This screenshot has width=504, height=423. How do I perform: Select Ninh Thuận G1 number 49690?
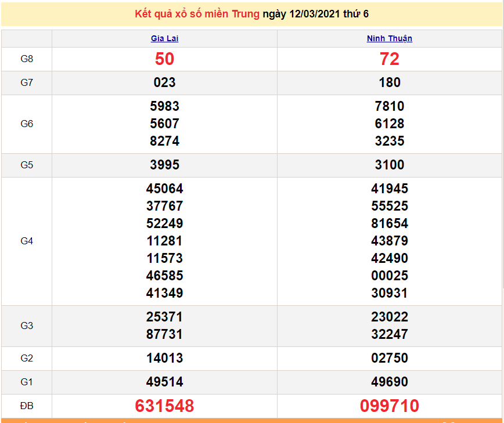click(x=390, y=382)
